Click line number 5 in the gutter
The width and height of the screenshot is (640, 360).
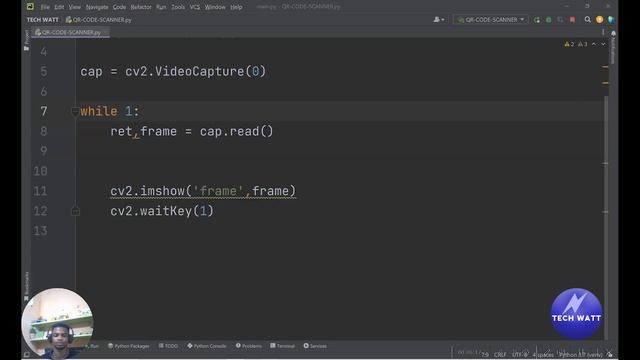point(44,71)
